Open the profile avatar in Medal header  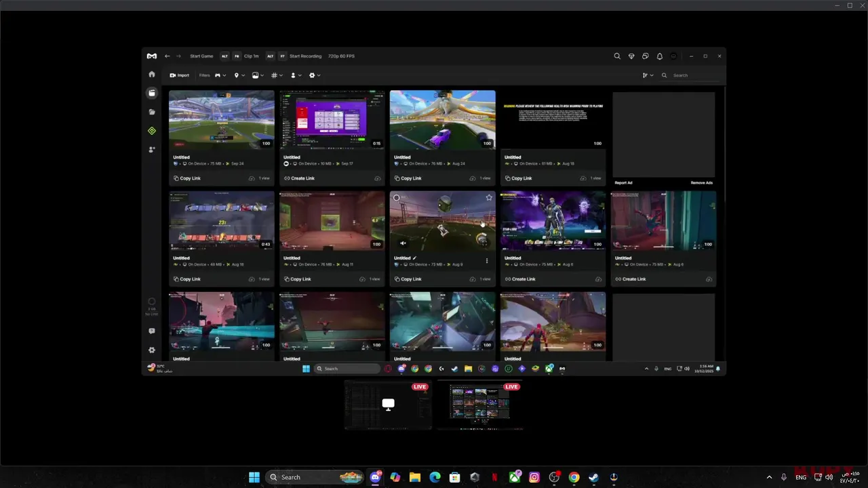point(673,56)
